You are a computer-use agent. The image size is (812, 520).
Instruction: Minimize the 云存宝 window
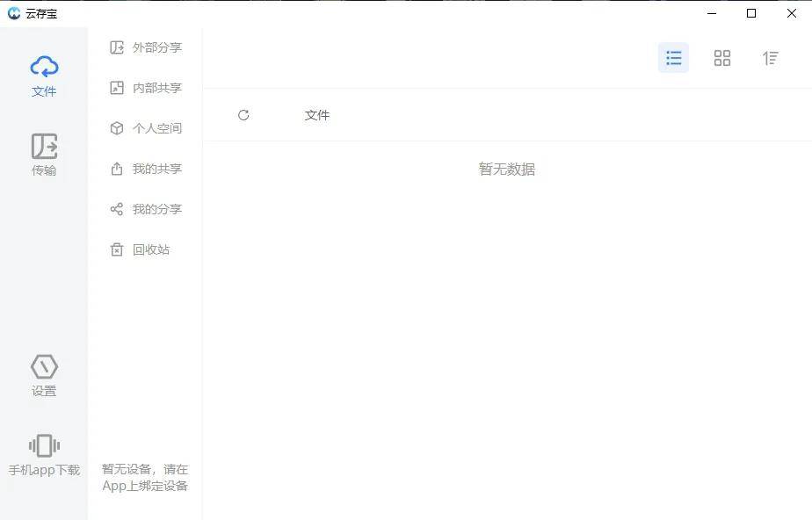(x=712, y=13)
